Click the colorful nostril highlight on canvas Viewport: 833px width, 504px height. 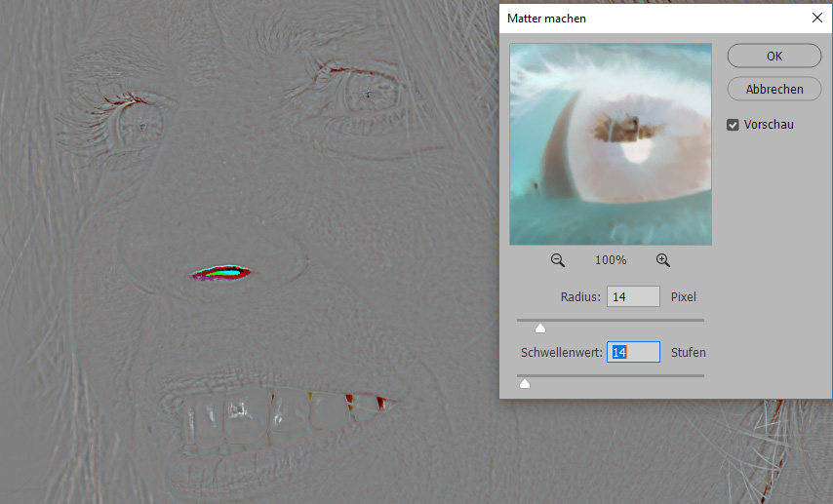(x=220, y=273)
